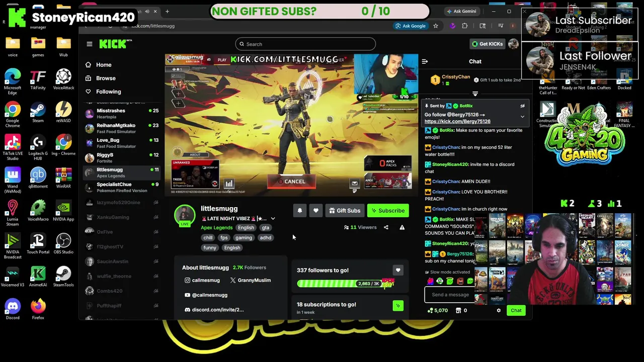This screenshot has width=644, height=362.
Task: Click the green Chat send button
Action: click(x=516, y=311)
